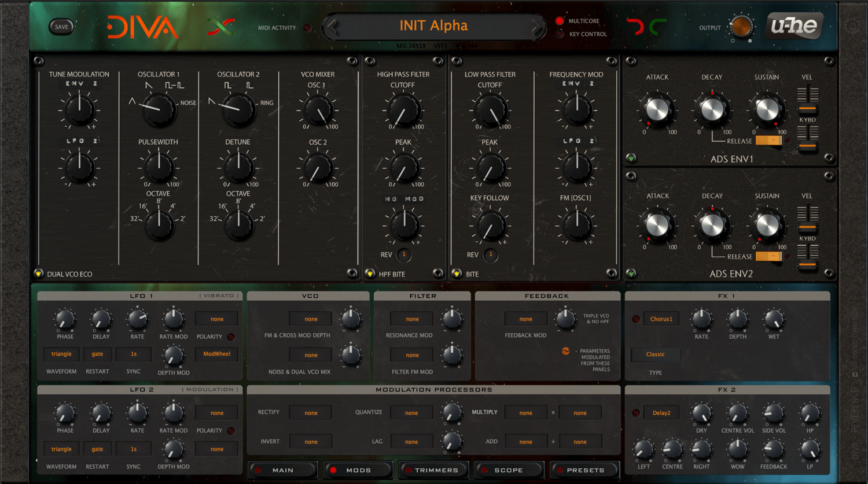868x484 pixels.
Task: Click the Oscillator 1 waveform knob
Action: [159, 110]
